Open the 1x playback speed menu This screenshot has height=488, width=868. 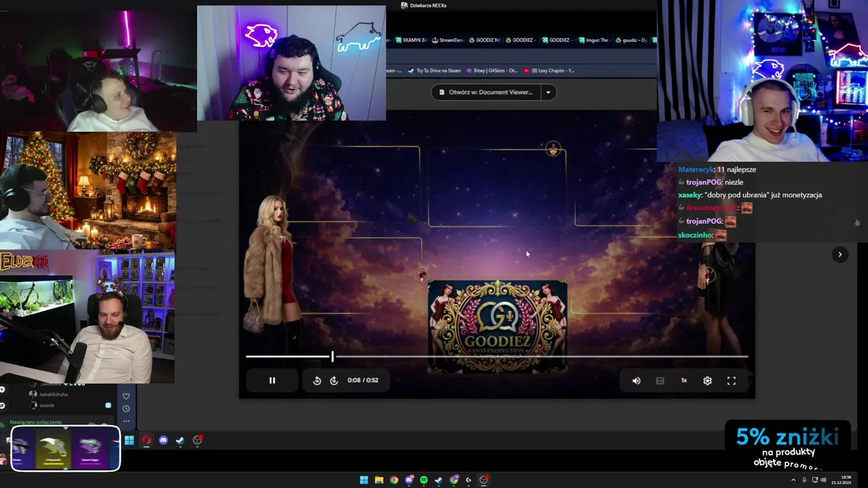(x=684, y=381)
